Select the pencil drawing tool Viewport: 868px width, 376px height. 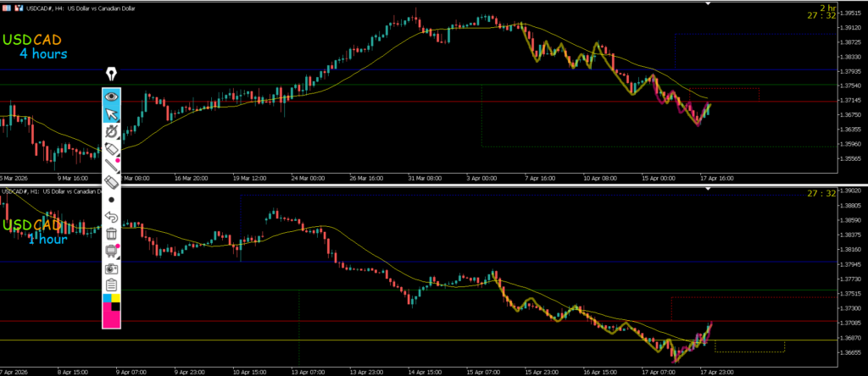coord(111,165)
